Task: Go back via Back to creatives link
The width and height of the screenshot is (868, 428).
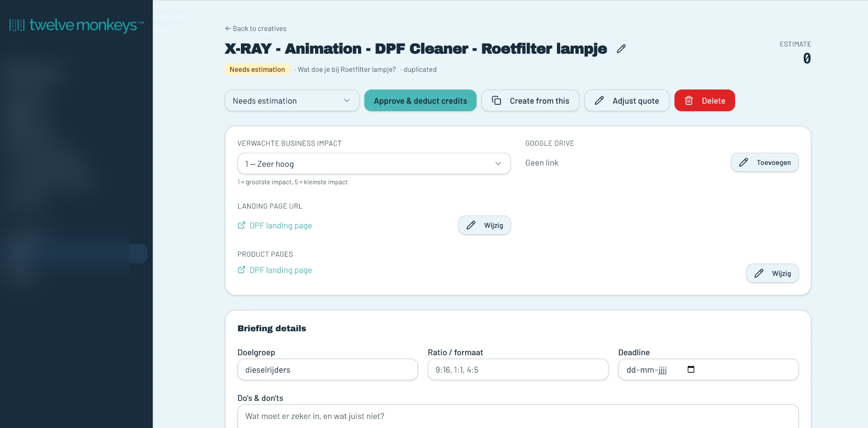Action: 255,28
